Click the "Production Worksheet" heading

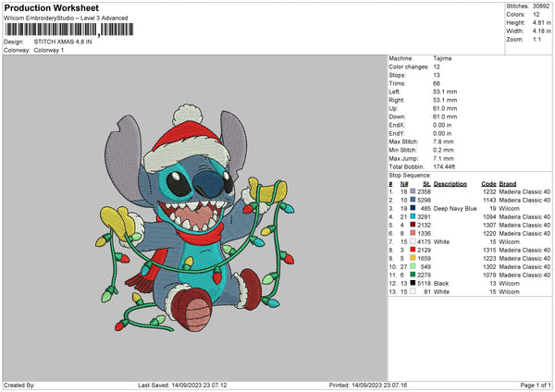(52, 7)
